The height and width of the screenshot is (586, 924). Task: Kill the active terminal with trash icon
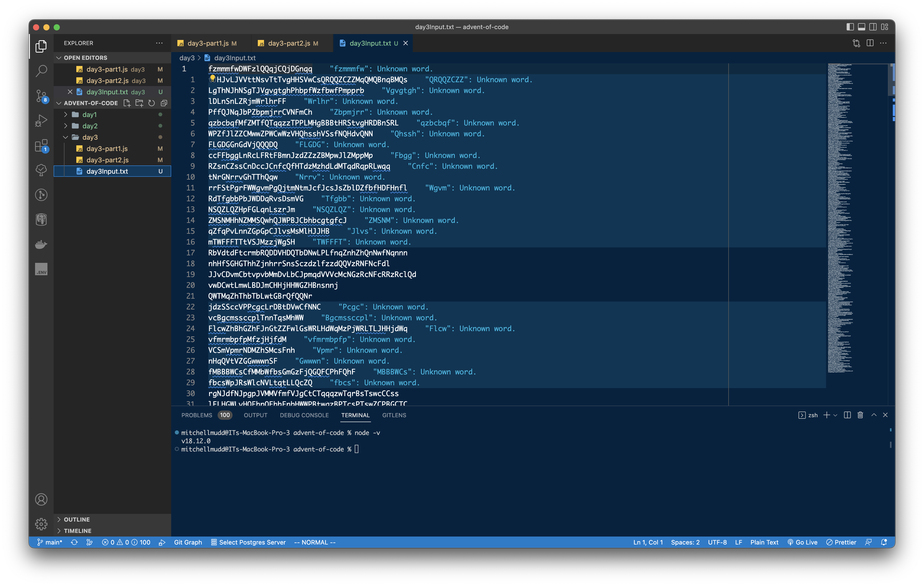pyautogui.click(x=860, y=415)
